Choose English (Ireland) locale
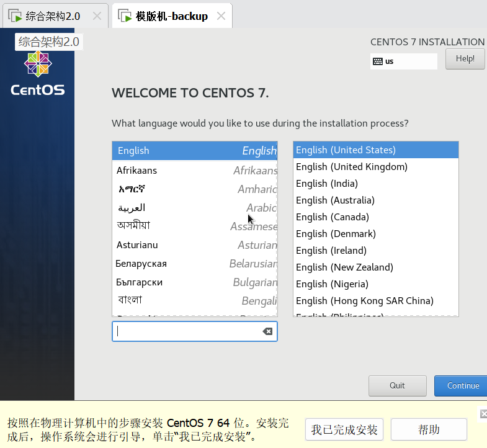This screenshot has width=487, height=448. (x=376, y=251)
